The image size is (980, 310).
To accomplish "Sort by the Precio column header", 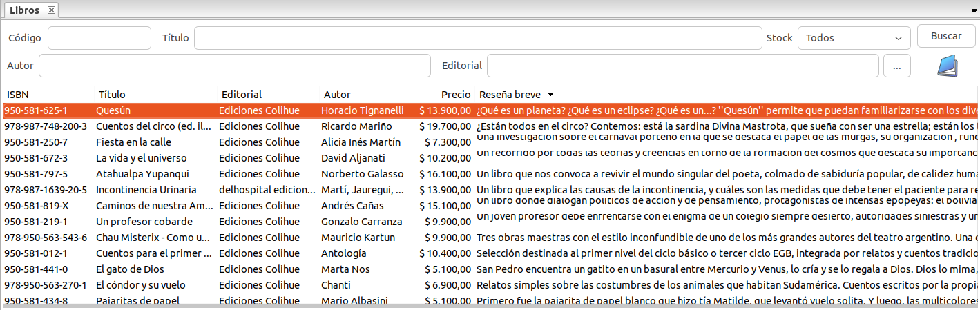I will 455,94.
